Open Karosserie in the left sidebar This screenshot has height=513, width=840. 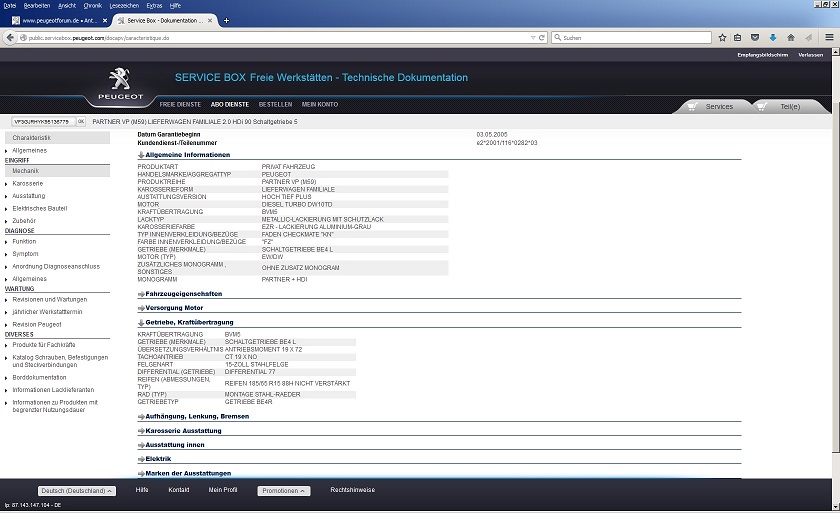[x=28, y=183]
